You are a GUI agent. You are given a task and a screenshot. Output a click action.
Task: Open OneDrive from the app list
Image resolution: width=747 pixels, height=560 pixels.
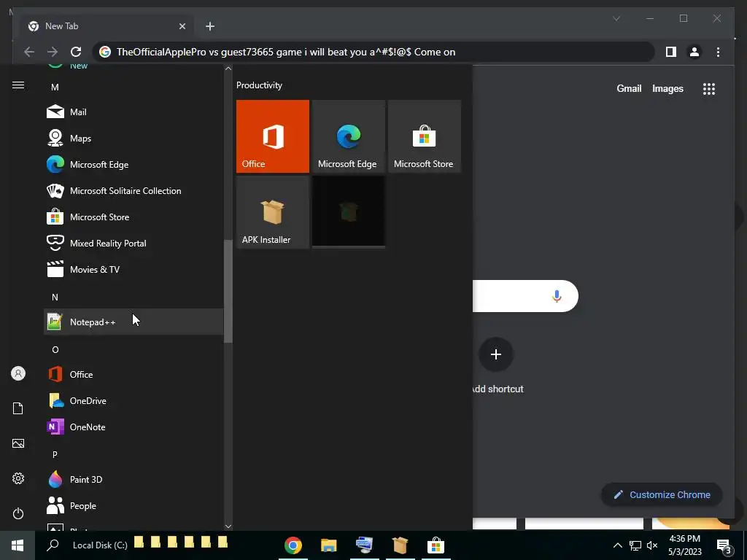(133, 400)
